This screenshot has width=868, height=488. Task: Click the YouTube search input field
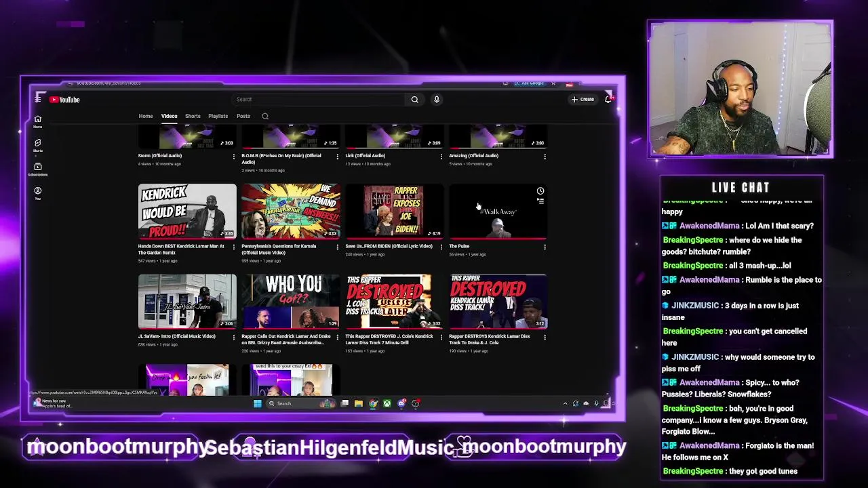click(x=319, y=100)
